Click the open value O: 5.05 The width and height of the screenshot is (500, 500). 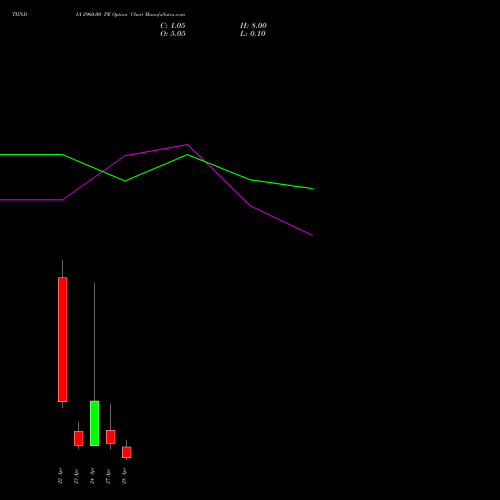pyautogui.click(x=173, y=34)
